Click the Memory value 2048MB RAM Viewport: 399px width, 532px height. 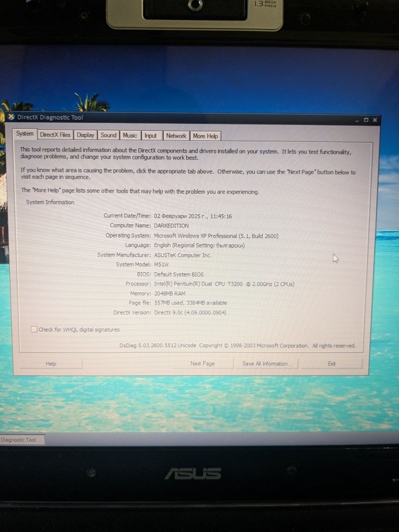tap(169, 293)
